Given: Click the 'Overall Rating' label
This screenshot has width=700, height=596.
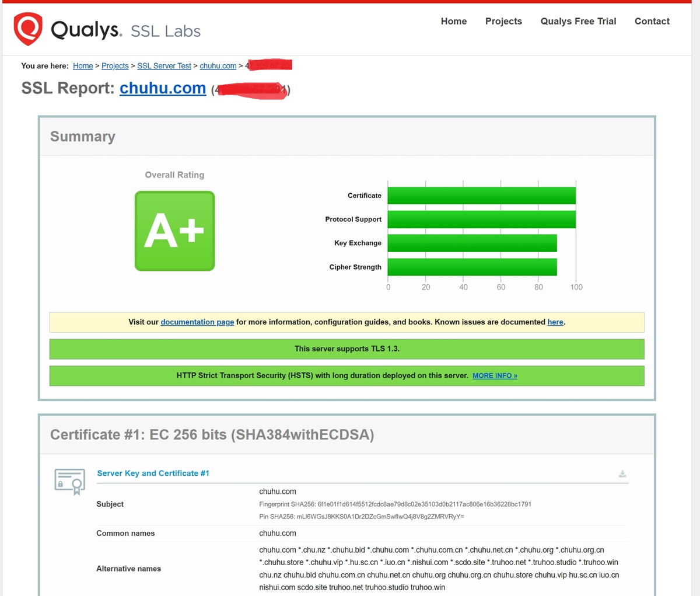Looking at the screenshot, I should coord(174,175).
